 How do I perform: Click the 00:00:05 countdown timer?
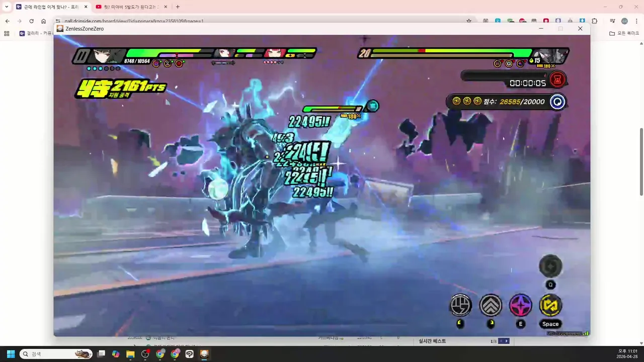coord(527,83)
